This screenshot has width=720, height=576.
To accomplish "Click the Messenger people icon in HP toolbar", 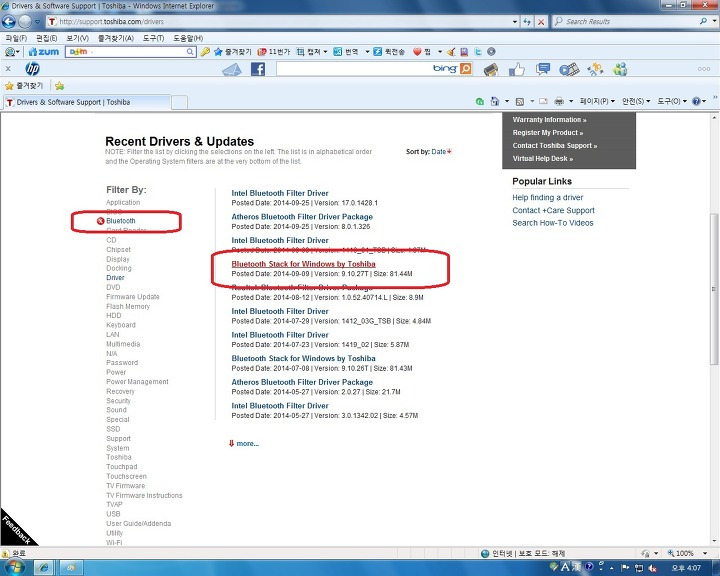I will (620, 69).
